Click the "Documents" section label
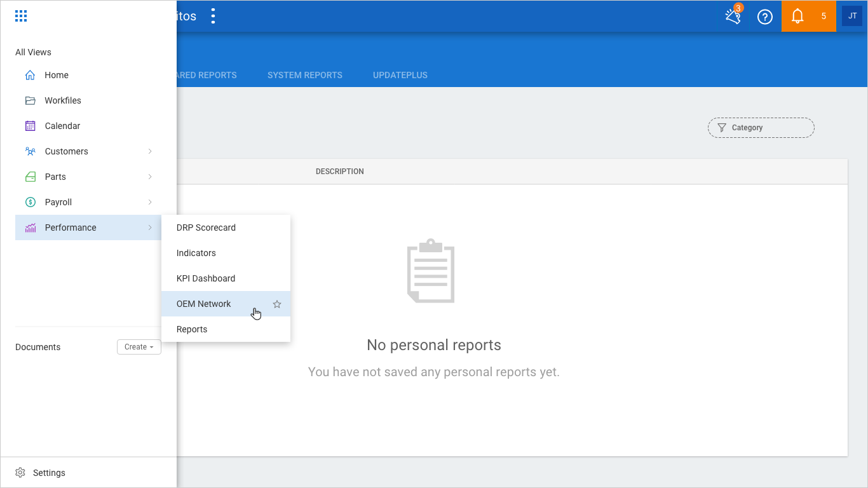 [38, 347]
